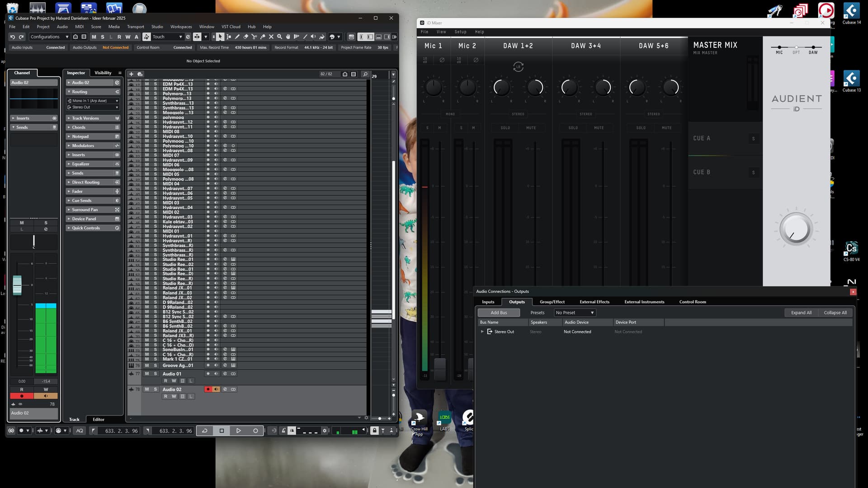Viewport: 868px width, 488px height.
Task: Click Stop in Cubase transport
Action: tap(222, 431)
